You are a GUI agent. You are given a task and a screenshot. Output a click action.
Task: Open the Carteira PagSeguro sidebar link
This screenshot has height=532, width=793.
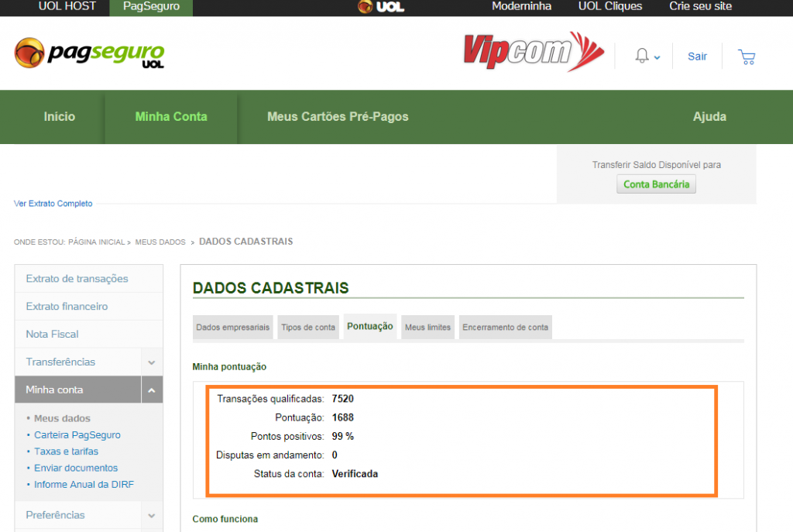point(77,435)
